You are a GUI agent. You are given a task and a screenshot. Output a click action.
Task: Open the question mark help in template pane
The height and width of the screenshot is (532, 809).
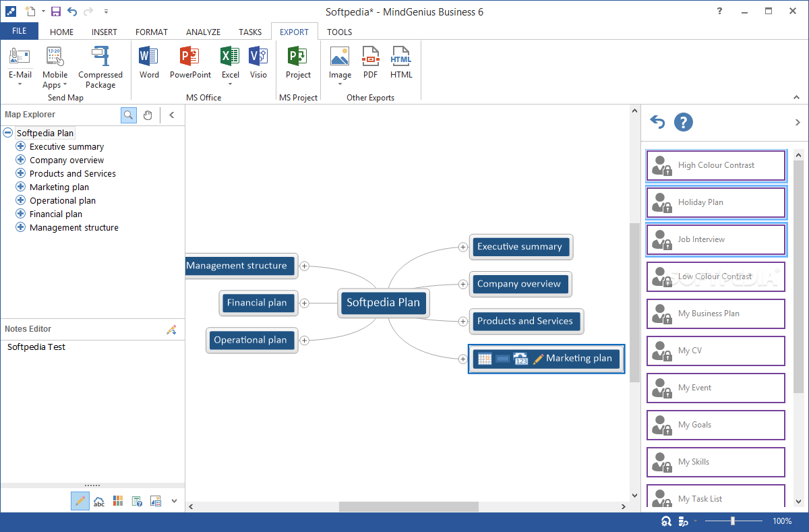pyautogui.click(x=684, y=122)
